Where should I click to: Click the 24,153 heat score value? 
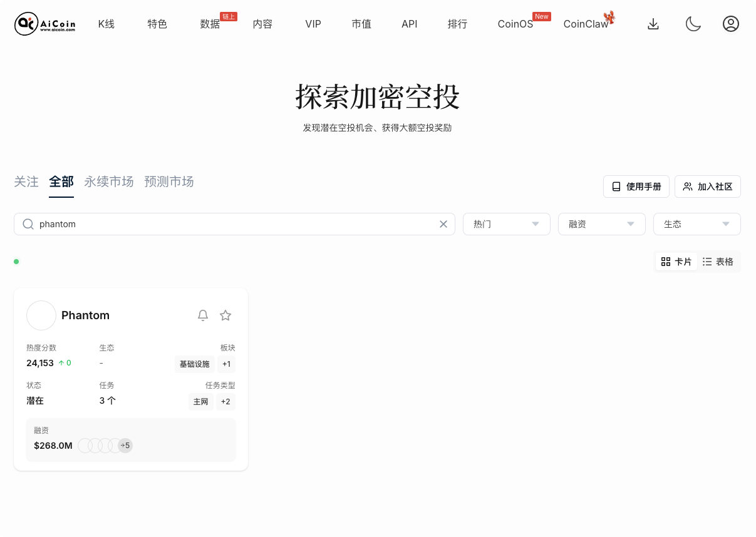pos(40,363)
